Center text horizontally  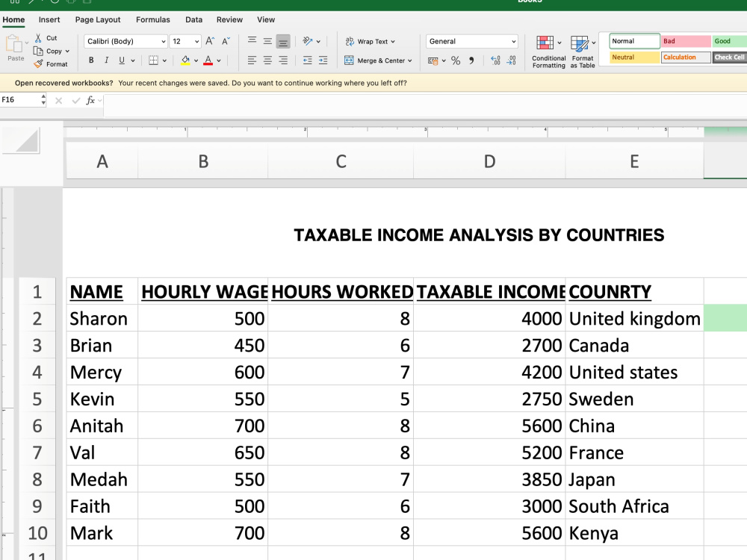(x=267, y=60)
